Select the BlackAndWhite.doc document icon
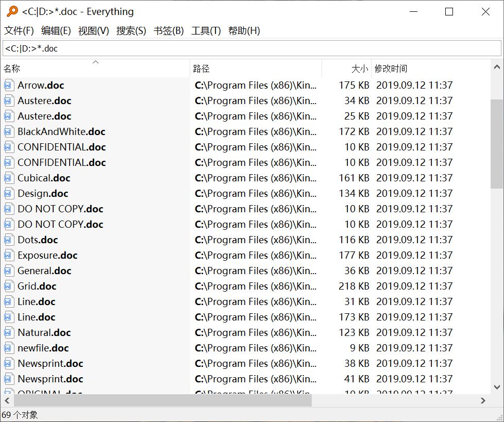The image size is (504, 422). tap(8, 132)
